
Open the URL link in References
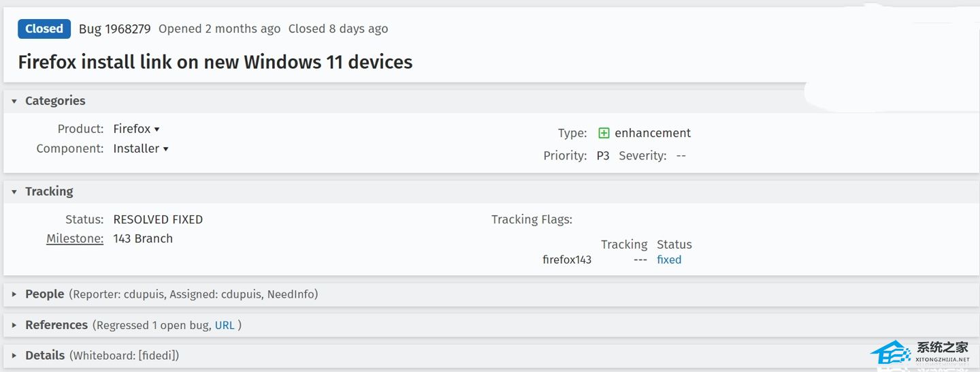pos(225,325)
